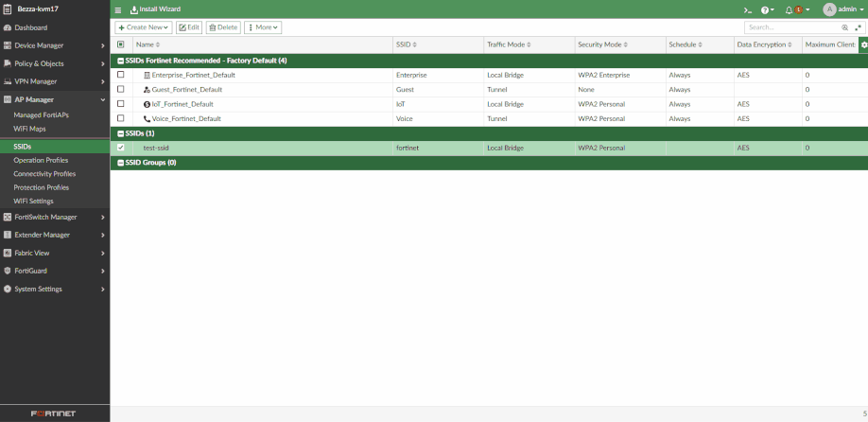Click the Voice_Fortinet_Default phone icon
Viewport: 868px width, 422px height.
click(x=147, y=118)
